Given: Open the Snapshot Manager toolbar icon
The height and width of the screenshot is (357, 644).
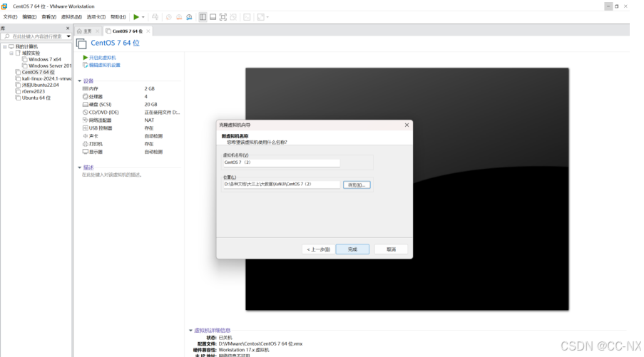Looking at the screenshot, I should (x=189, y=17).
